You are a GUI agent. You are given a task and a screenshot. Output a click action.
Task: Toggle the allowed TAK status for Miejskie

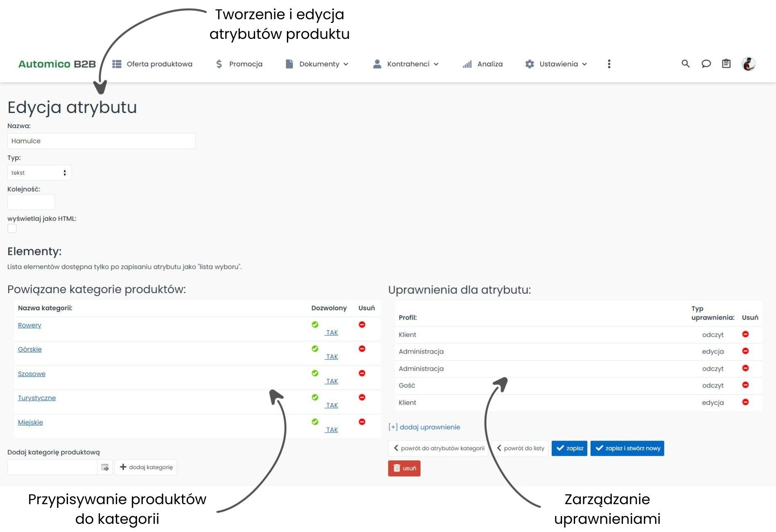[332, 430]
